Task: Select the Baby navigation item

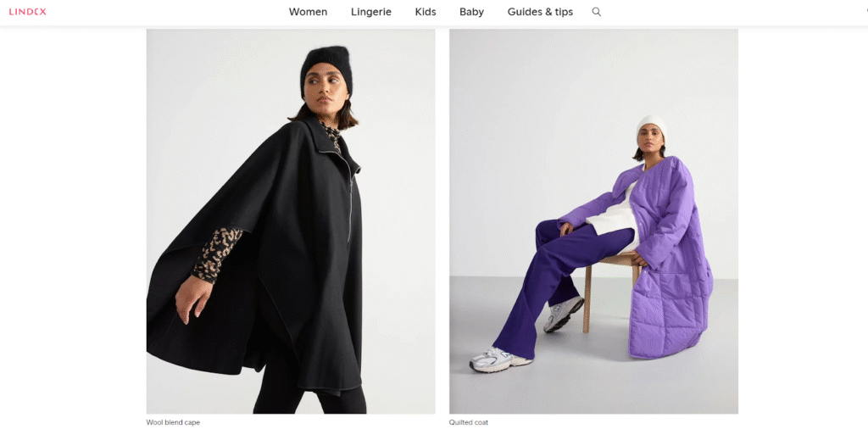Action: coord(471,12)
